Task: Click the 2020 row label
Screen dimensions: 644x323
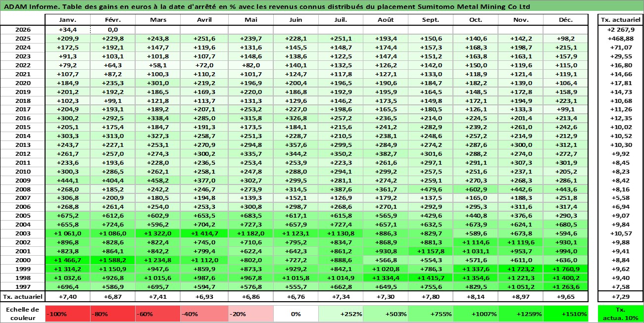Action: pos(23,83)
